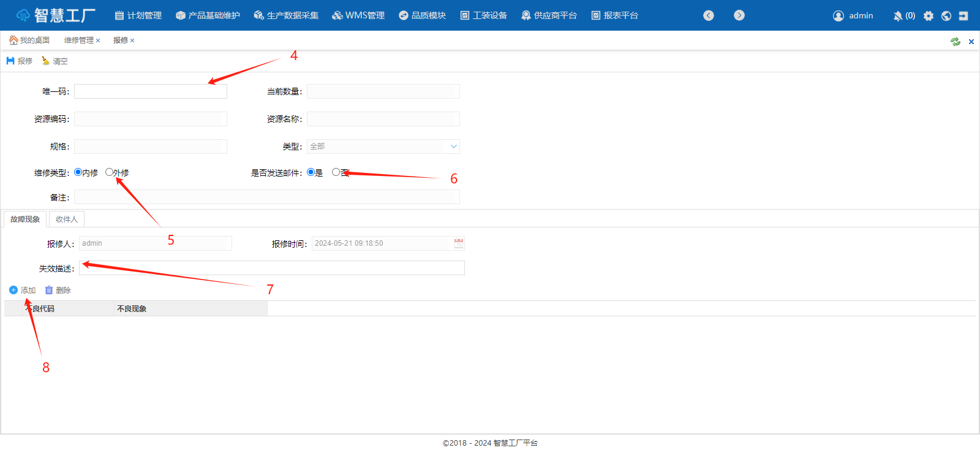Screen dimensions: 980x453
Task: Click the 删除 trash icon
Action: (49, 290)
